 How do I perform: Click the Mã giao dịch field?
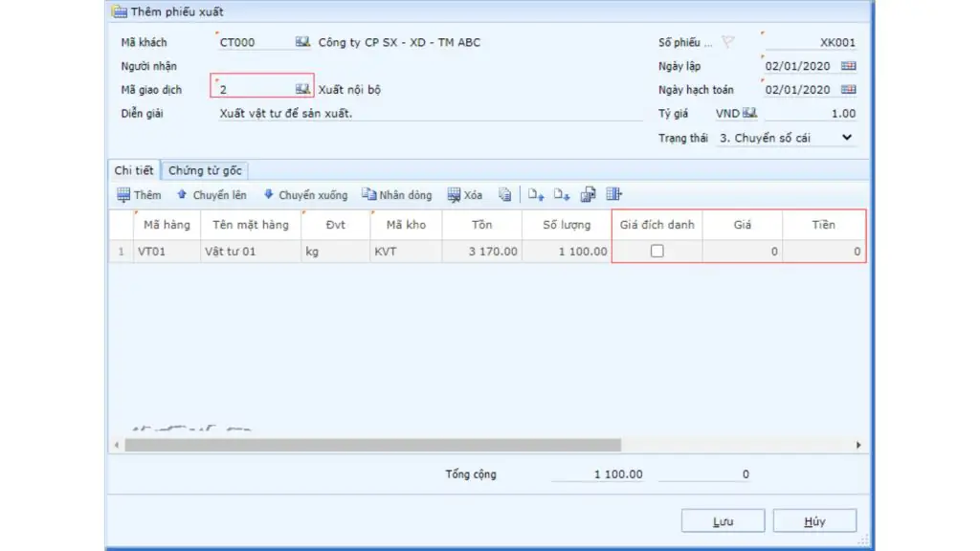click(x=256, y=89)
